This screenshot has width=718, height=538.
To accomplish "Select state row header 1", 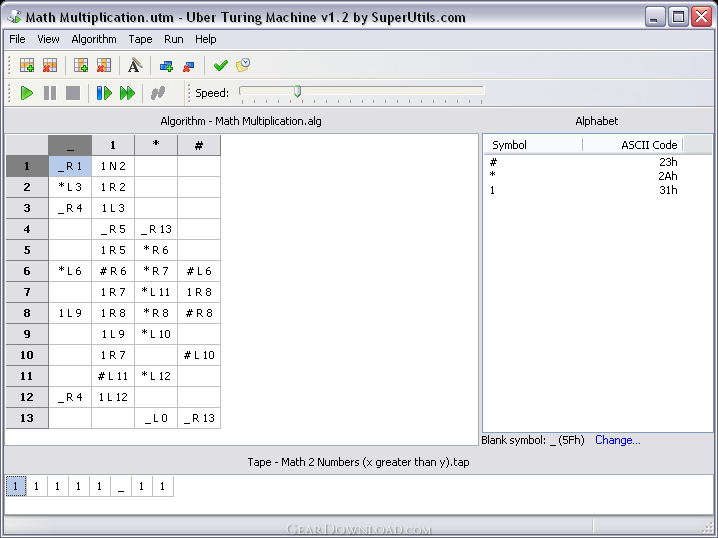I will [27, 166].
